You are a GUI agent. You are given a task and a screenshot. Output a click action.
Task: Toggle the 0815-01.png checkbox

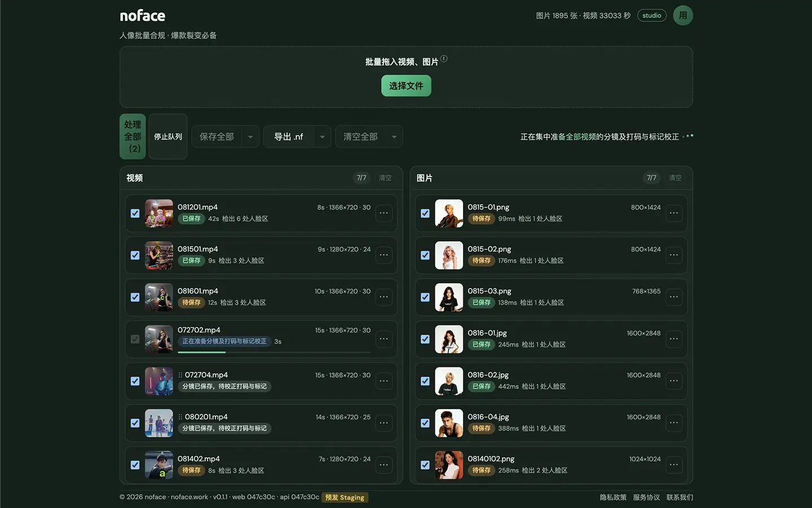(425, 213)
